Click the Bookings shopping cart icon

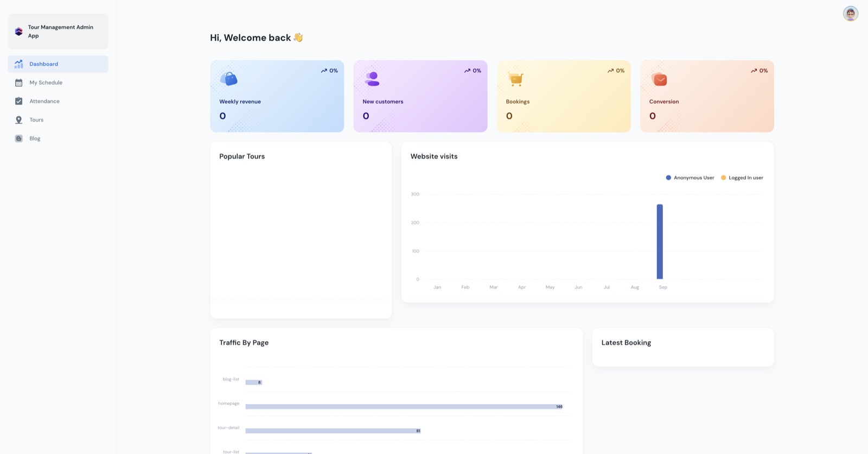click(x=515, y=79)
